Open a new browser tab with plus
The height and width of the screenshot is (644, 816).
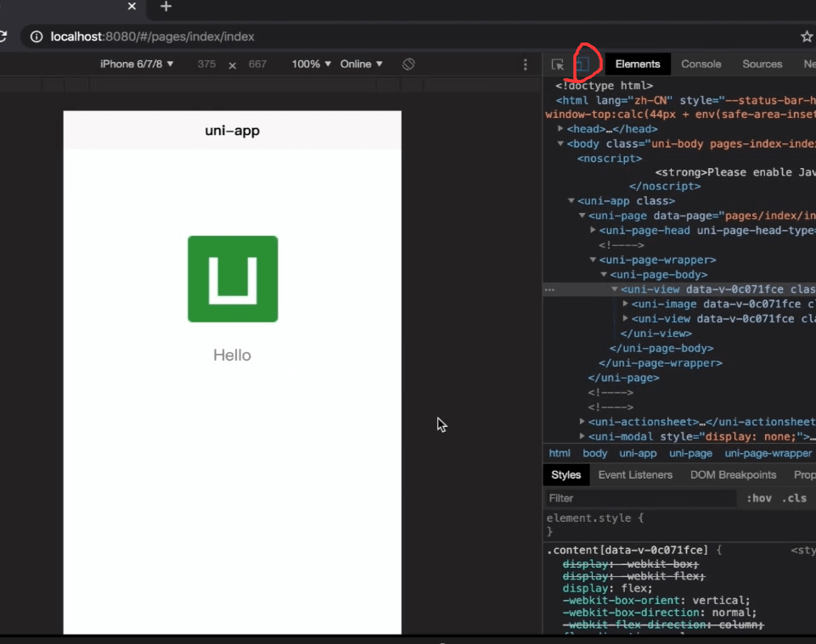pyautogui.click(x=166, y=6)
